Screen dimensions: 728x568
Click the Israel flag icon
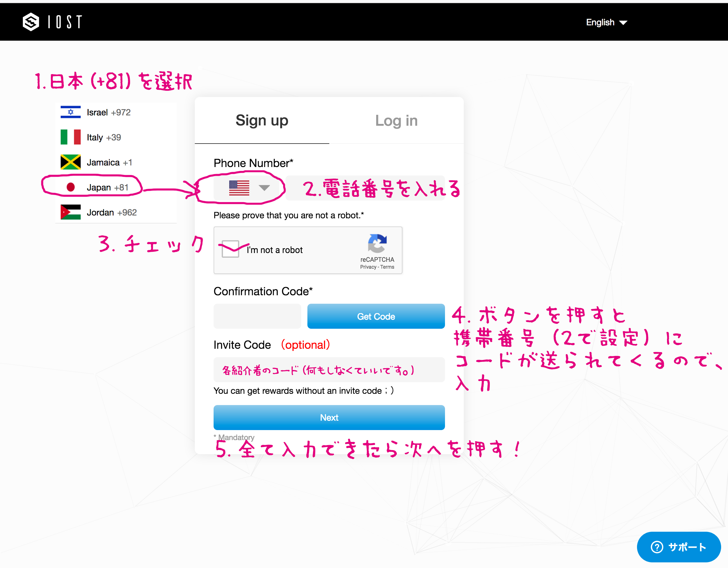[x=70, y=112]
